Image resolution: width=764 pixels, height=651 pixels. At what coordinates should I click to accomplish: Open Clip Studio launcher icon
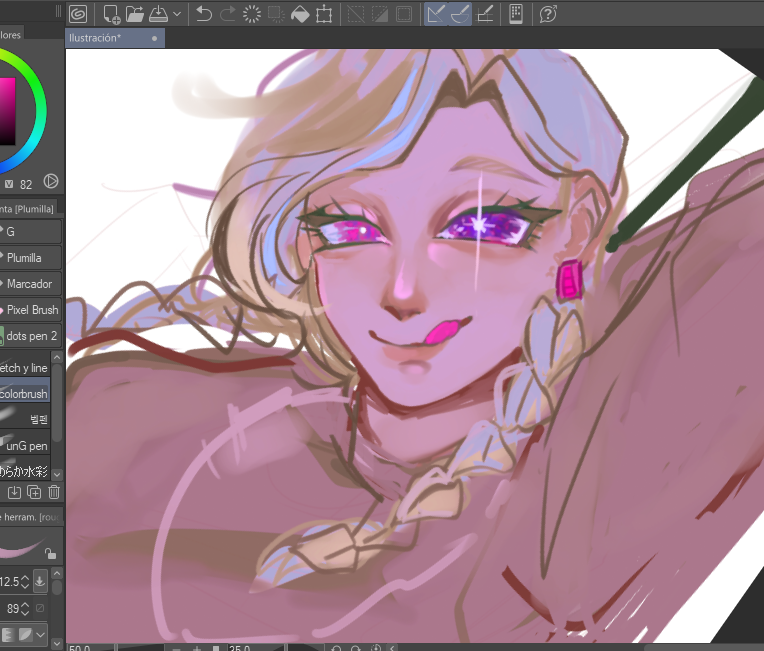[x=78, y=14]
